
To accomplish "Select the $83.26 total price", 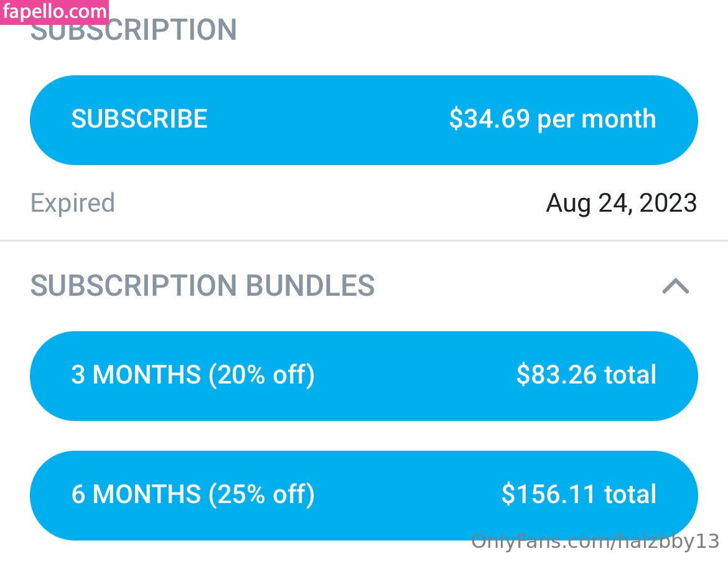I will click(x=586, y=375).
